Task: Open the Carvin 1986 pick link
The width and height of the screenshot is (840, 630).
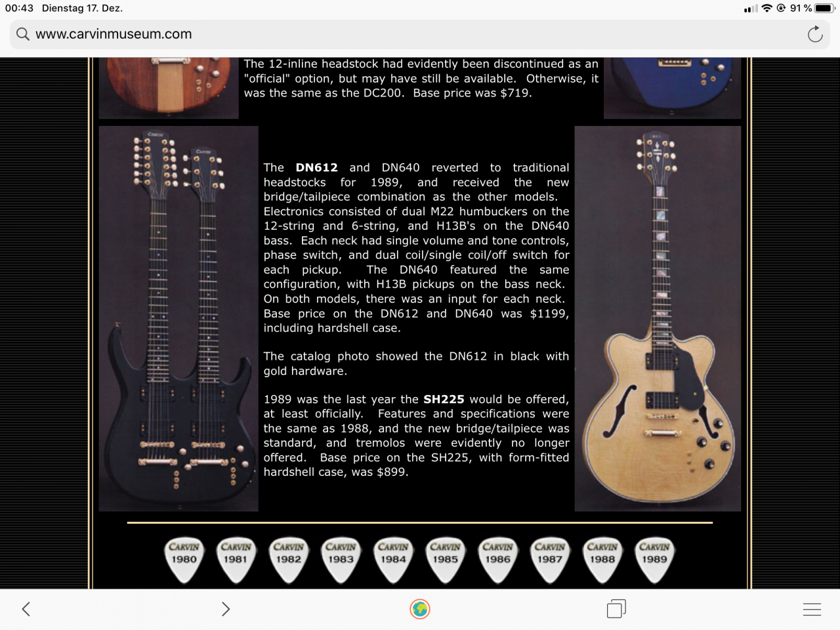Action: click(497, 560)
